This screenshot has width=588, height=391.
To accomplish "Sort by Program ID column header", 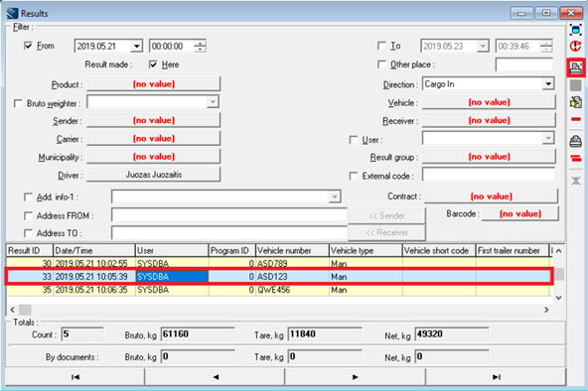I will [231, 250].
